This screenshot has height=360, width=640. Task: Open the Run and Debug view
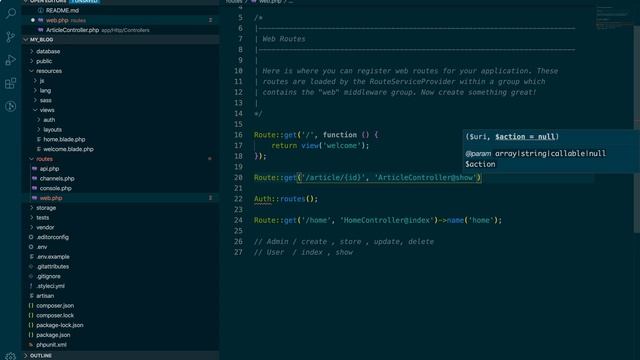(x=11, y=60)
